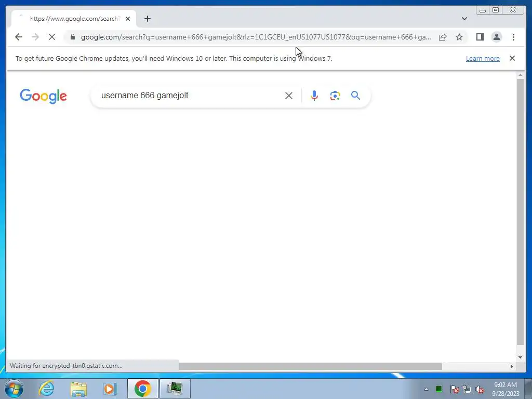The height and width of the screenshot is (399, 532).
Task: Click the green tray icon
Action: point(439,389)
